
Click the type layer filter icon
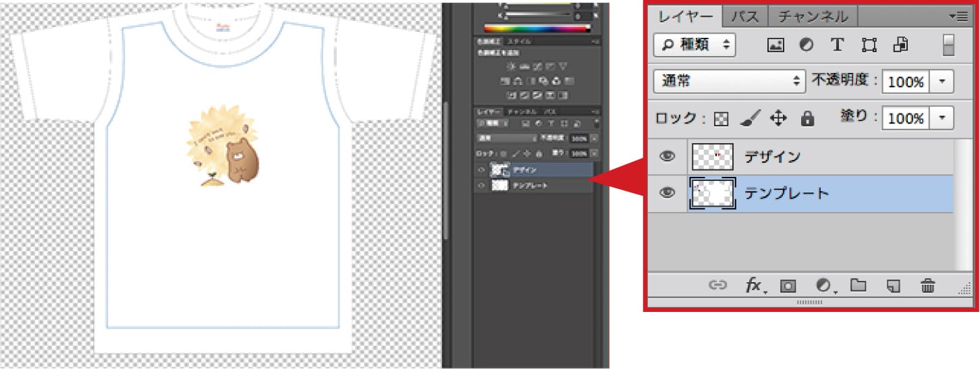click(x=837, y=45)
